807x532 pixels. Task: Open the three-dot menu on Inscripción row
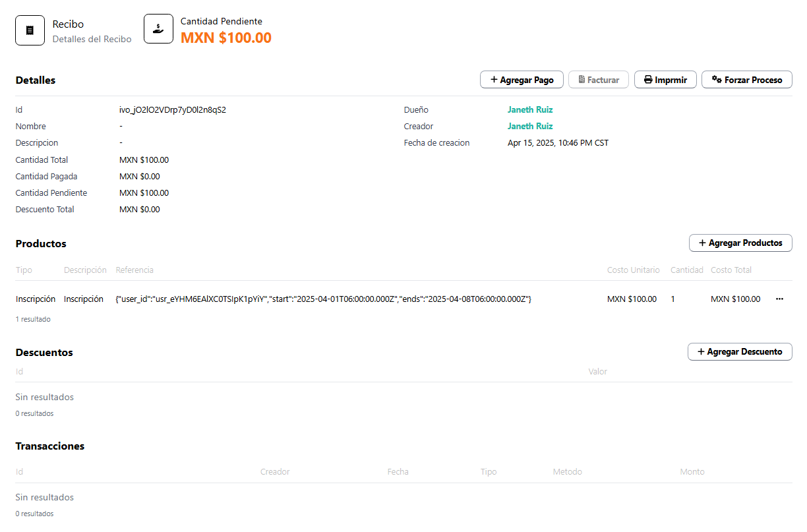(779, 299)
